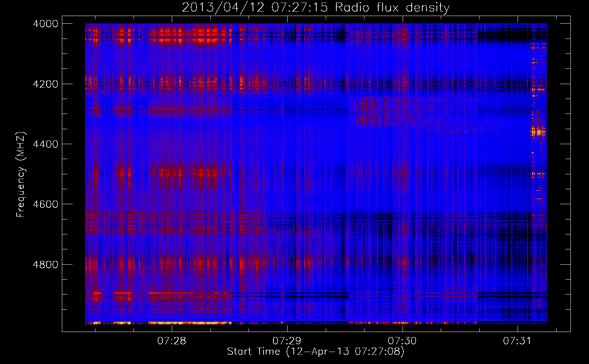Click the 07:30 time tick label

click(402, 341)
